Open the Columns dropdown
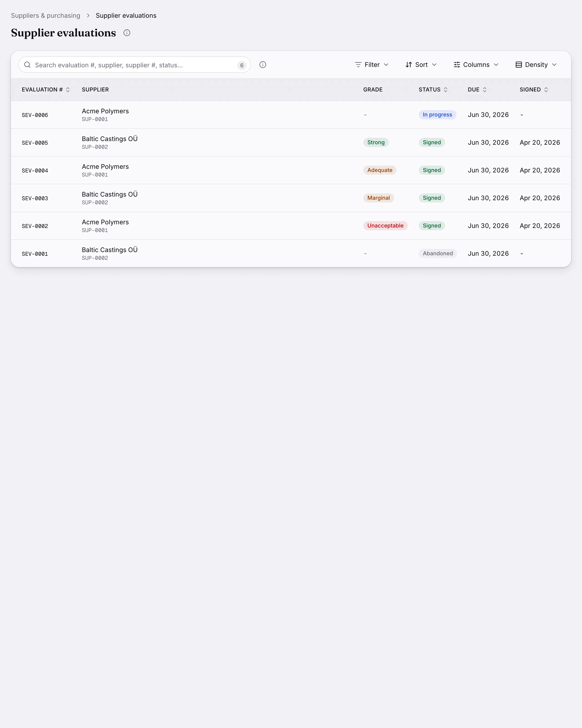Viewport: 582px width, 728px height. (x=476, y=64)
